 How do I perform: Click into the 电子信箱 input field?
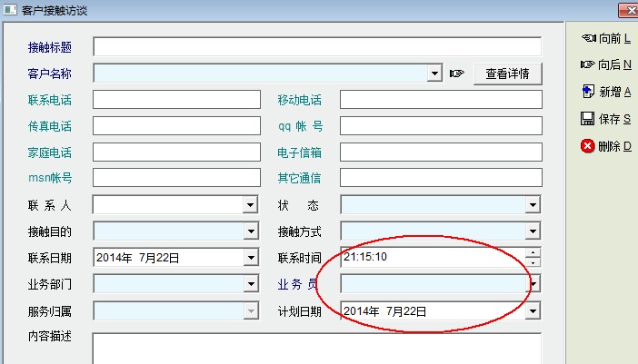[440, 152]
